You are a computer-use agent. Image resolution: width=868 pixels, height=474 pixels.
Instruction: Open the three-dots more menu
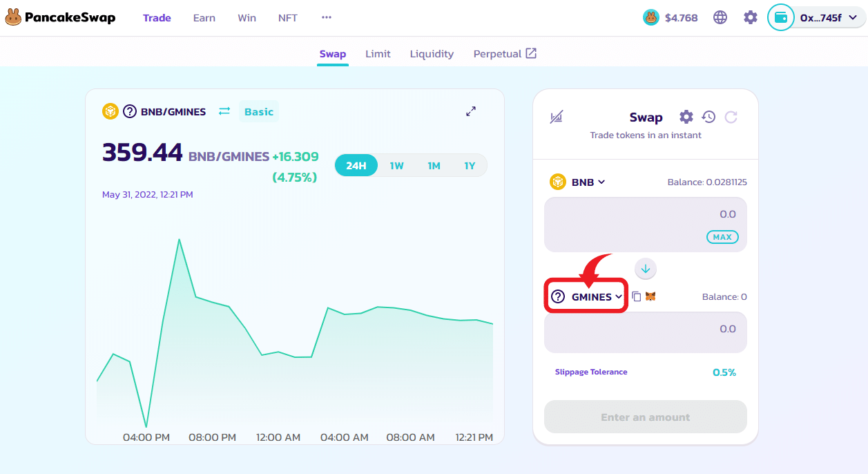[327, 17]
